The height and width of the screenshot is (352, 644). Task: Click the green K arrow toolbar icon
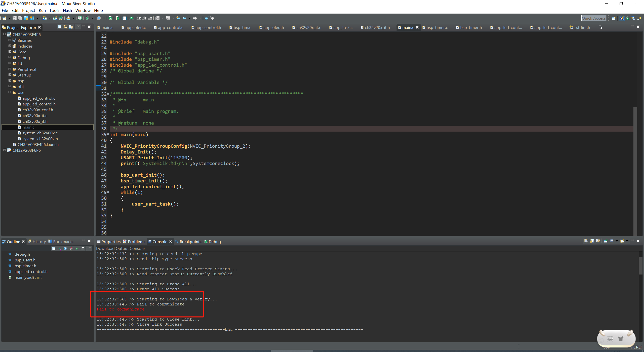(x=131, y=18)
